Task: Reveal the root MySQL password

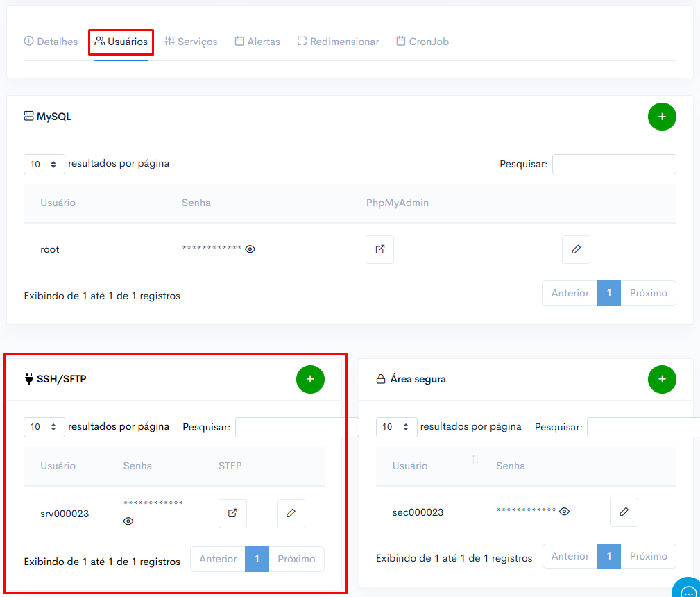Action: 250,249
